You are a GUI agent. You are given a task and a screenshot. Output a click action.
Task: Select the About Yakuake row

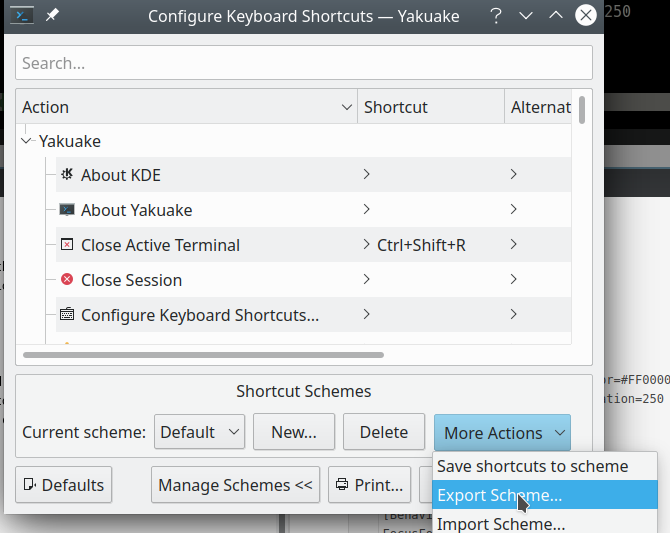[314, 209]
